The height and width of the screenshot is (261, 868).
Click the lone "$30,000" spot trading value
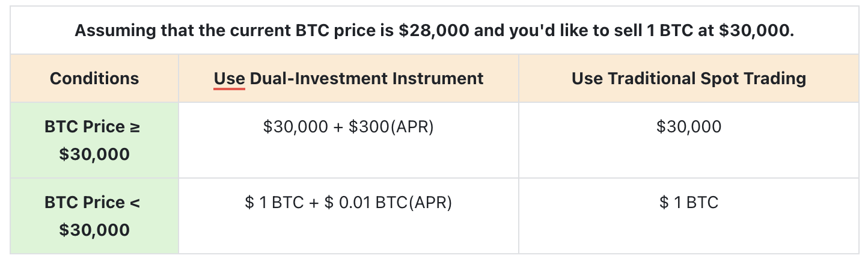coord(688,127)
